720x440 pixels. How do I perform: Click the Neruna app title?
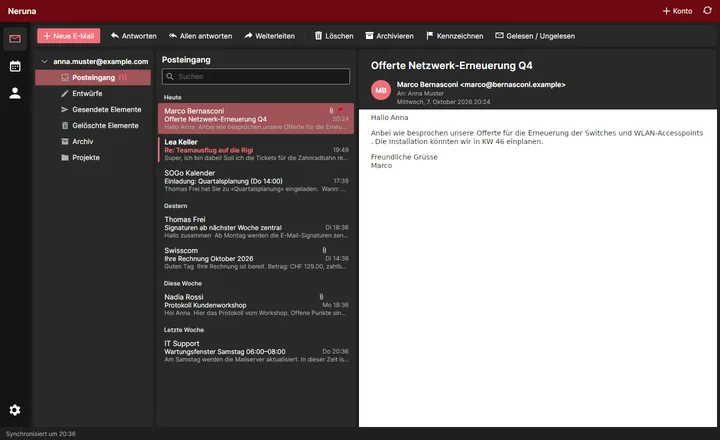[x=22, y=11]
